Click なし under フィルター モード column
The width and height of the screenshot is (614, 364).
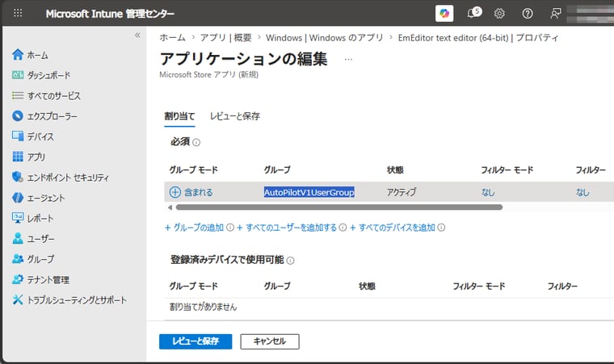pyautogui.click(x=488, y=192)
